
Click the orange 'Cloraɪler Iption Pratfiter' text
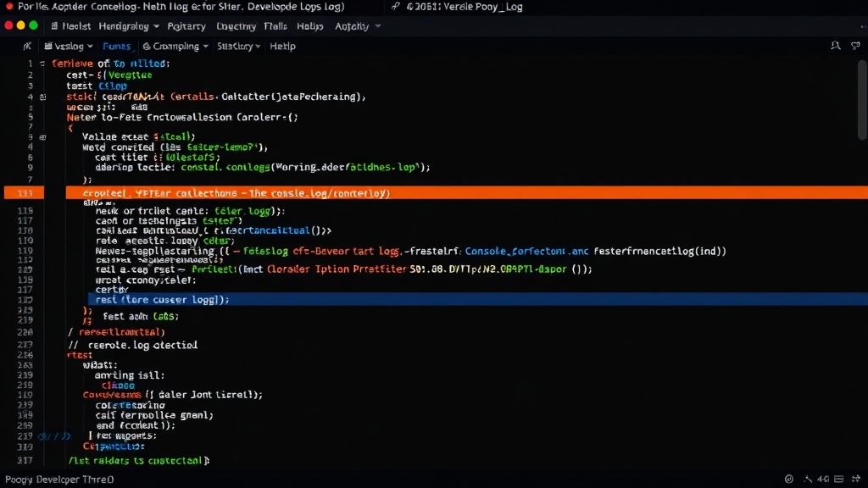click(x=337, y=269)
